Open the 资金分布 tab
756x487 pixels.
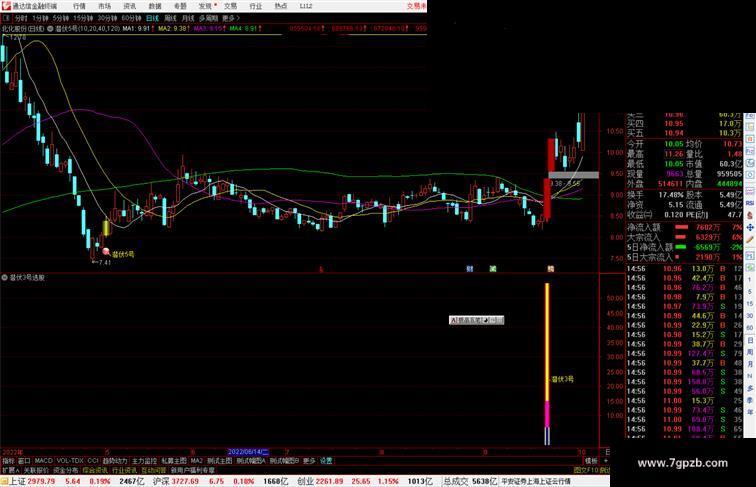point(66,470)
